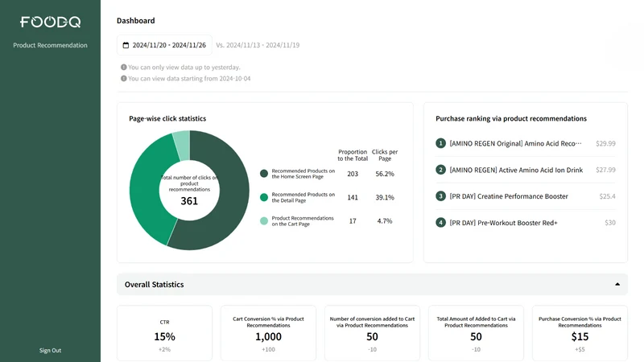644x362 pixels.
Task: Open the 2024/11/20 - 2024/11/26 date range picker
Action: pos(164,45)
